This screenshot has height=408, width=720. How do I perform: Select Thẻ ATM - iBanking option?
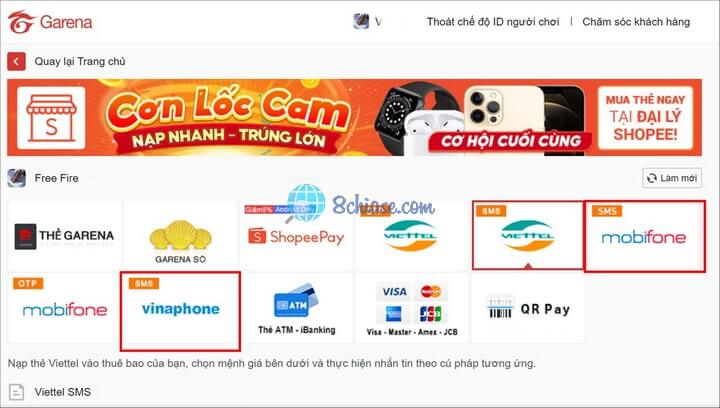[x=296, y=308]
